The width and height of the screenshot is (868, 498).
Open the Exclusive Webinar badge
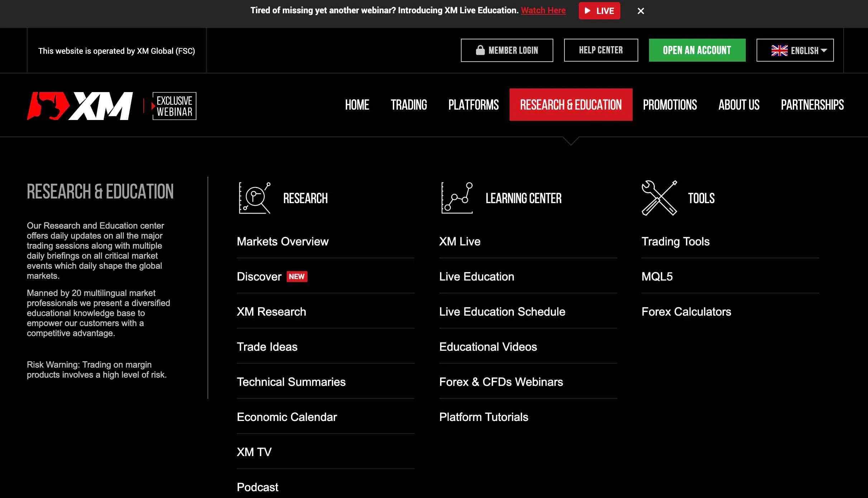point(174,106)
